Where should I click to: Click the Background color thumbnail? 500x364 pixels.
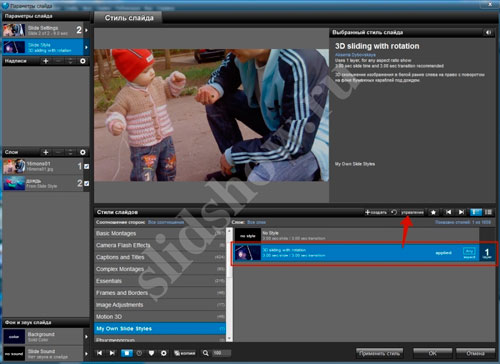(x=14, y=337)
